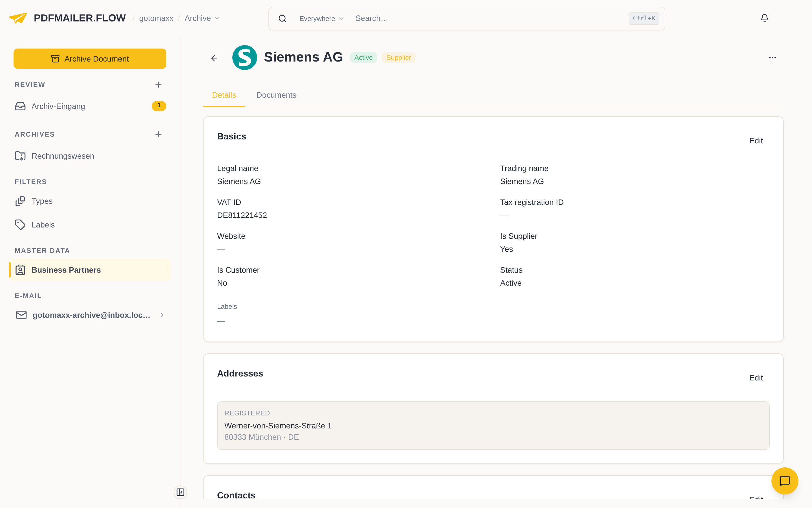Open the Types filter
Image resolution: width=812 pixels, height=508 pixels.
point(90,201)
